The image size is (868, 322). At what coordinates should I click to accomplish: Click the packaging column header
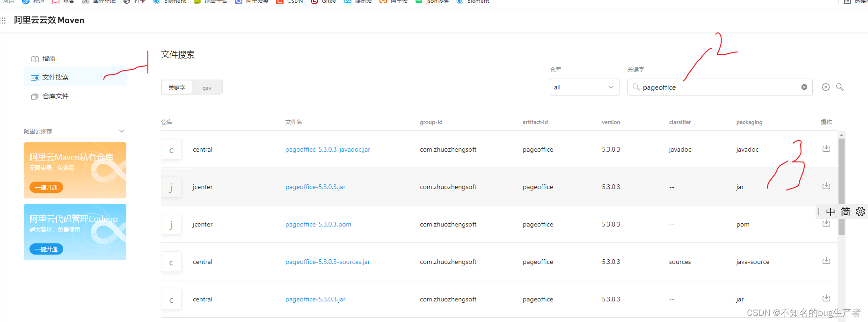tap(749, 122)
